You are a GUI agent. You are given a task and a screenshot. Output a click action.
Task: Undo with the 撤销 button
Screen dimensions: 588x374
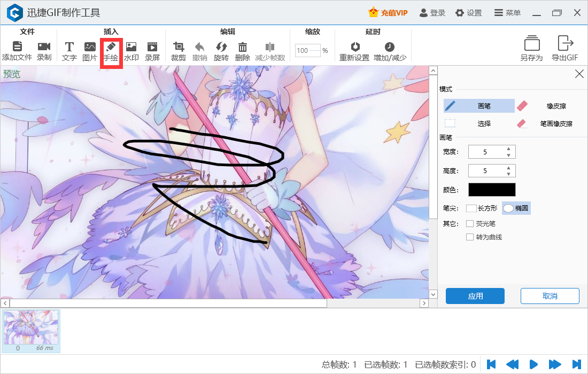click(200, 51)
